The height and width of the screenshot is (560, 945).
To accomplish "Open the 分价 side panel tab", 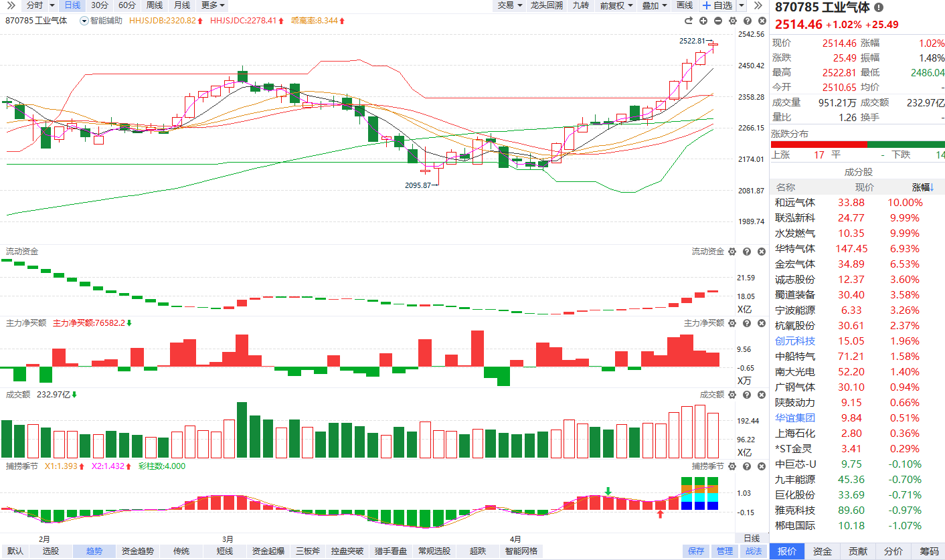I will point(893,551).
